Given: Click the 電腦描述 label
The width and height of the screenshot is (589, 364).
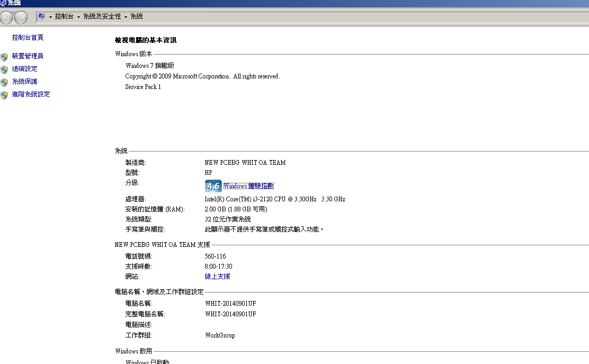Looking at the screenshot, I should (x=139, y=325).
